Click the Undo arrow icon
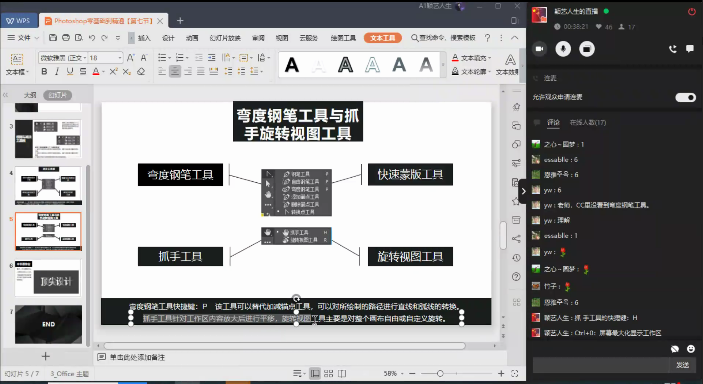This screenshot has width=703, height=384. (x=92, y=38)
